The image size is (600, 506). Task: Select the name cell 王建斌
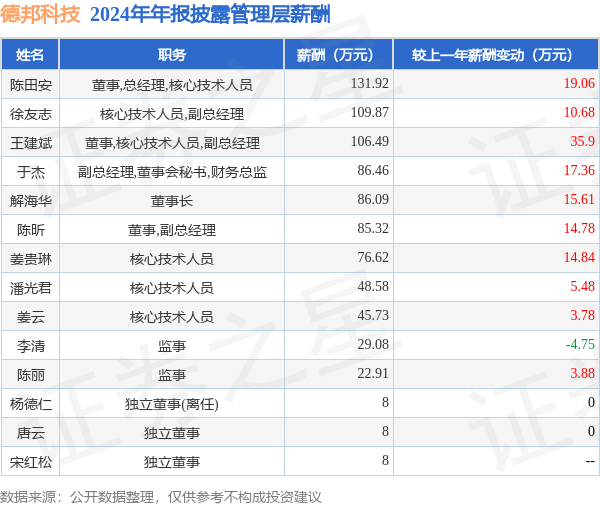31,143
